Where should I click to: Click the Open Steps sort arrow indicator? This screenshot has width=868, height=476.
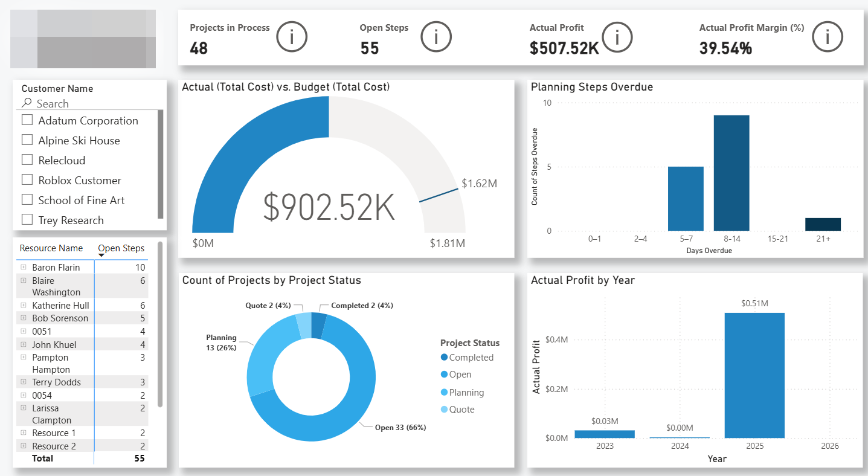click(101, 256)
